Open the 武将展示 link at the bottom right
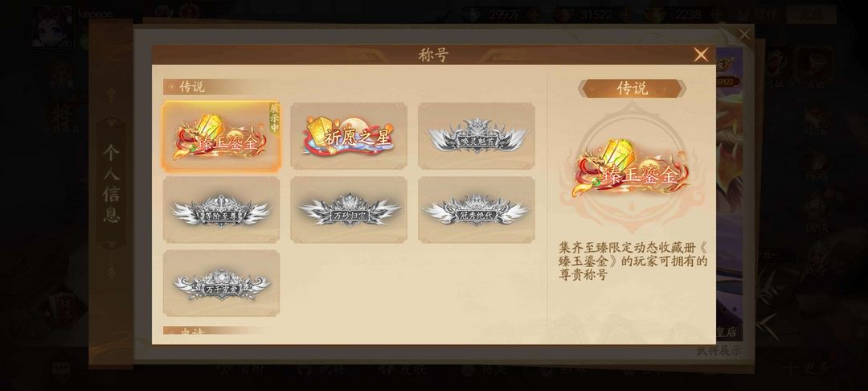Viewport: 868px width, 391px height. (719, 351)
